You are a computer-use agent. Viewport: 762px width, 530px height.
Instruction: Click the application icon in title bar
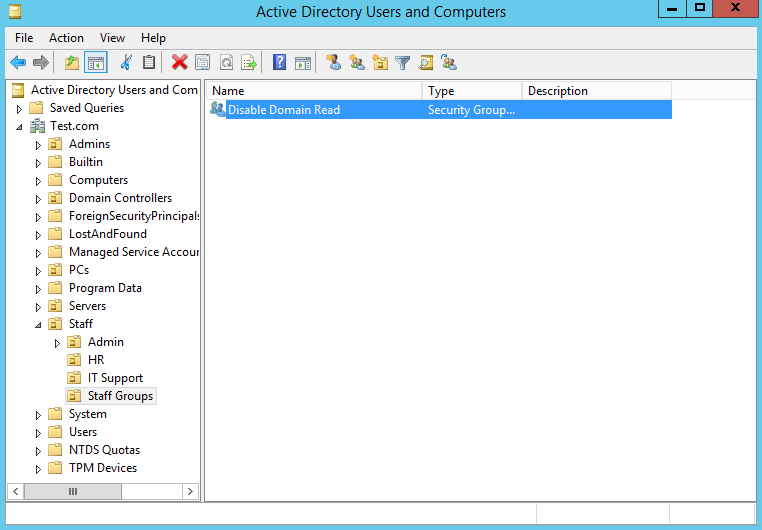(x=15, y=11)
